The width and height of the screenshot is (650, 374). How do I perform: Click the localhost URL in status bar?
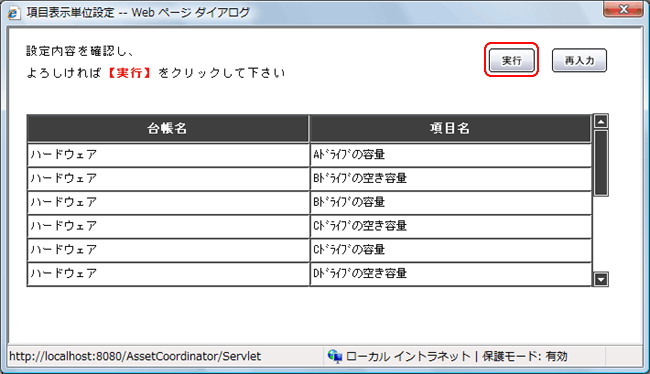click(135, 356)
